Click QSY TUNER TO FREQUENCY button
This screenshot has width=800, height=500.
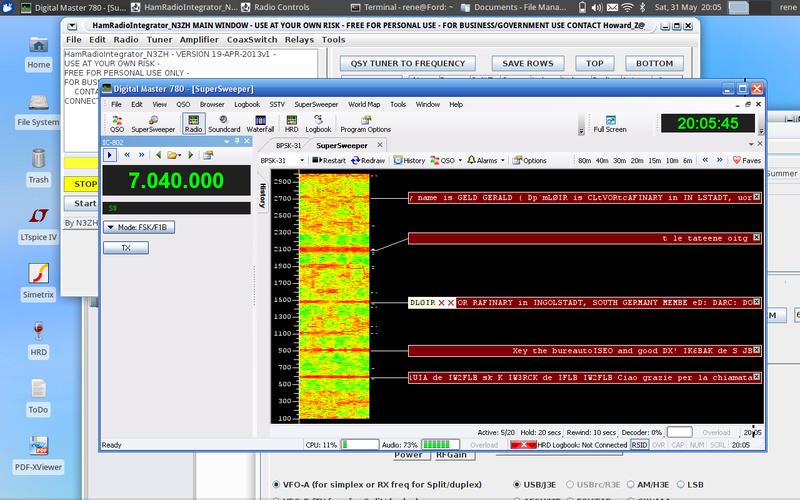(408, 63)
